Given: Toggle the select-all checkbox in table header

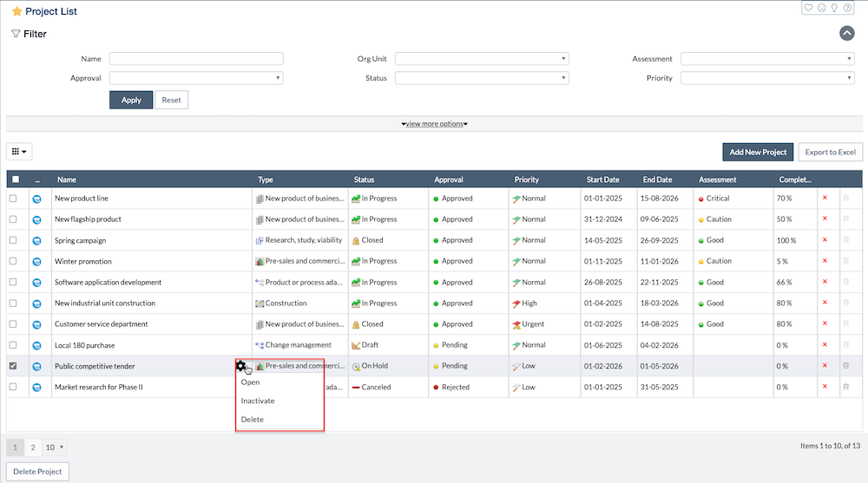Looking at the screenshot, I should click(16, 179).
